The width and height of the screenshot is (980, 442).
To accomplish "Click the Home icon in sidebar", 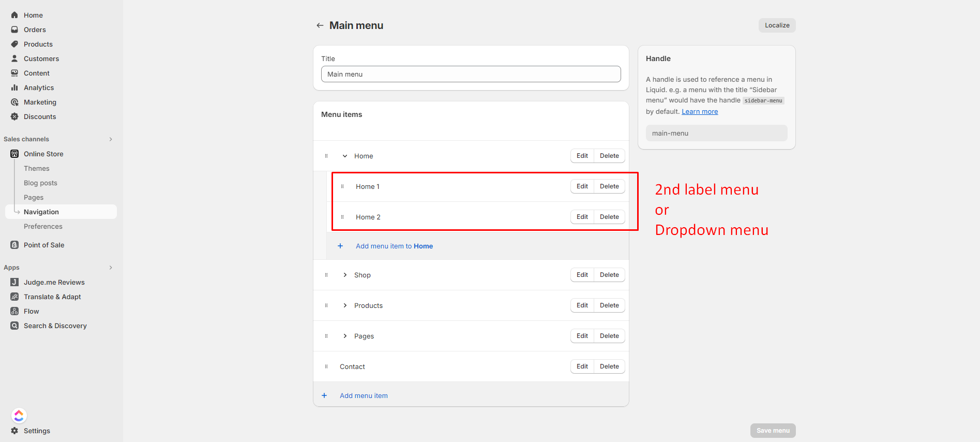I will (x=14, y=15).
